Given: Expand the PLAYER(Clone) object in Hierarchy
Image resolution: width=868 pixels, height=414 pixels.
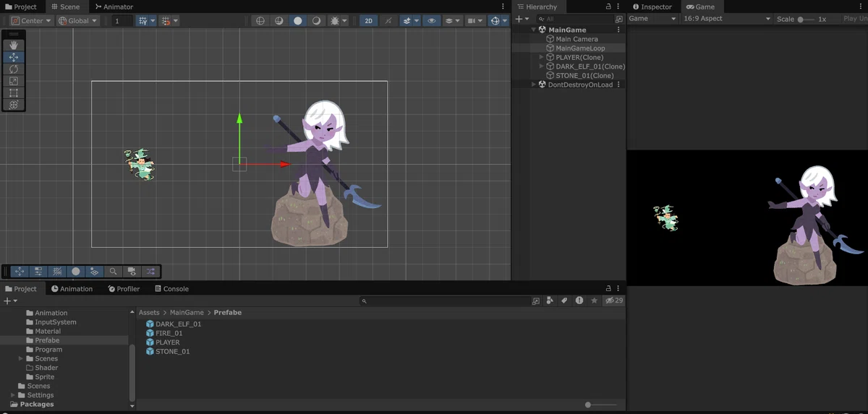Looking at the screenshot, I should coord(542,57).
